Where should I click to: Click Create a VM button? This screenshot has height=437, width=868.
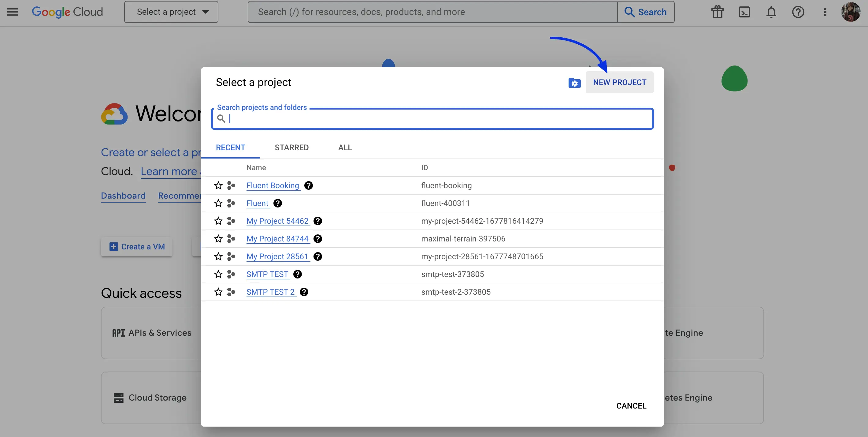pos(137,247)
